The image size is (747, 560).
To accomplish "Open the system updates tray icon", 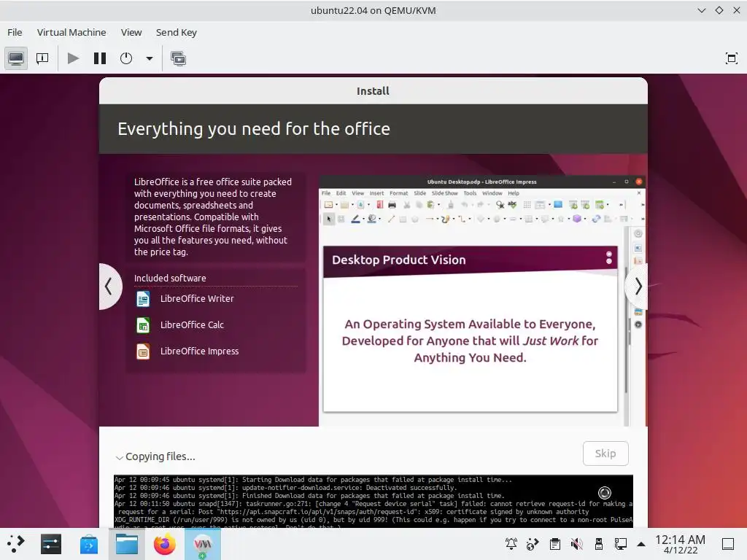I will 533,544.
